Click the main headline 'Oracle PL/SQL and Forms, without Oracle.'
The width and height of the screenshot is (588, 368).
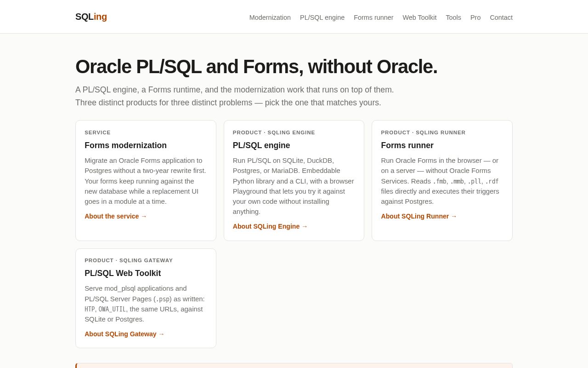coord(256,66)
